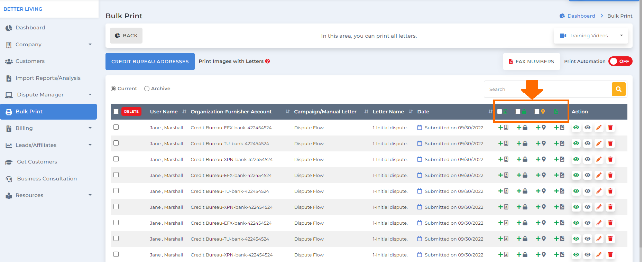This screenshot has height=262, width=644.
Task: Click Business Consultation headset icon
Action: [9, 179]
